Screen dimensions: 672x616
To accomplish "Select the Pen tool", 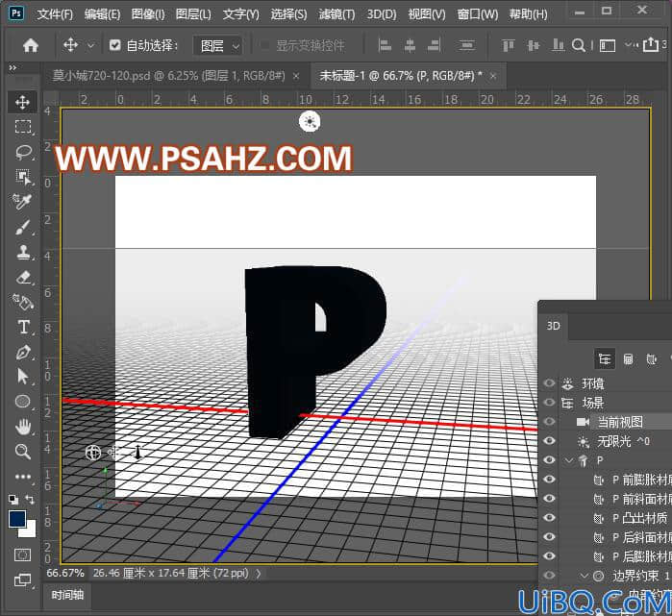I will click(x=22, y=352).
